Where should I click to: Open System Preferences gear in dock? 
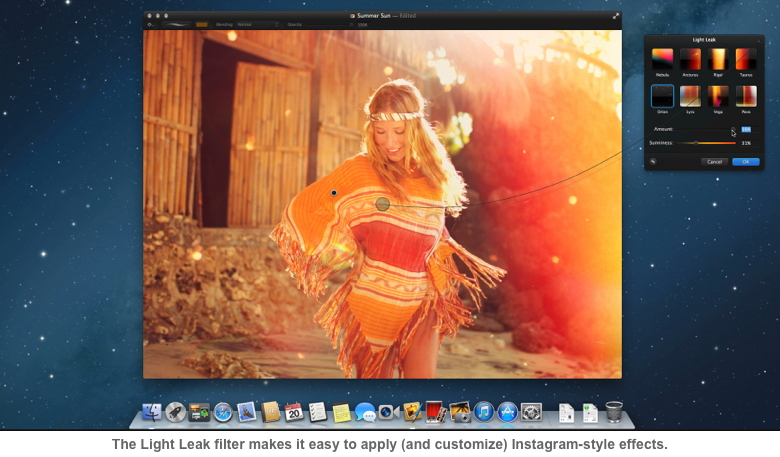[x=531, y=412]
